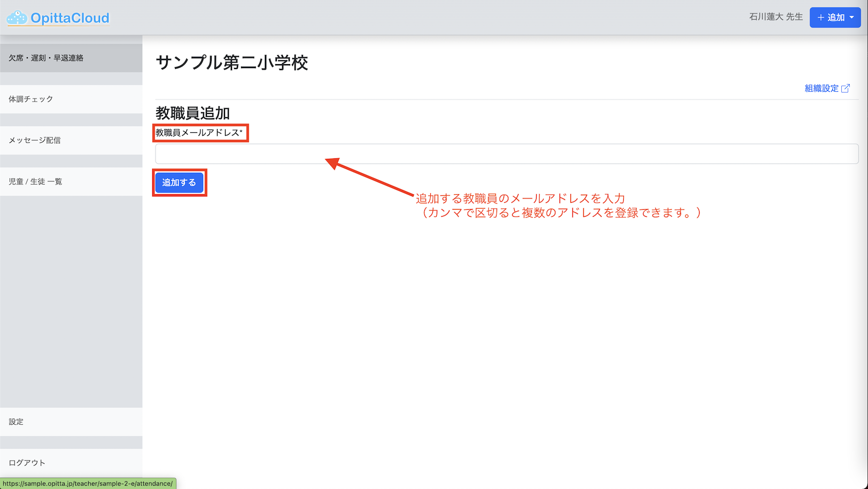Click the 追加する button
This screenshot has height=489, width=868.
click(179, 182)
